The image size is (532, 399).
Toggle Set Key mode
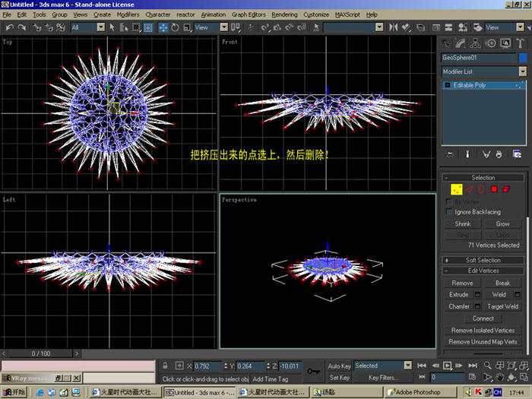[x=339, y=377]
